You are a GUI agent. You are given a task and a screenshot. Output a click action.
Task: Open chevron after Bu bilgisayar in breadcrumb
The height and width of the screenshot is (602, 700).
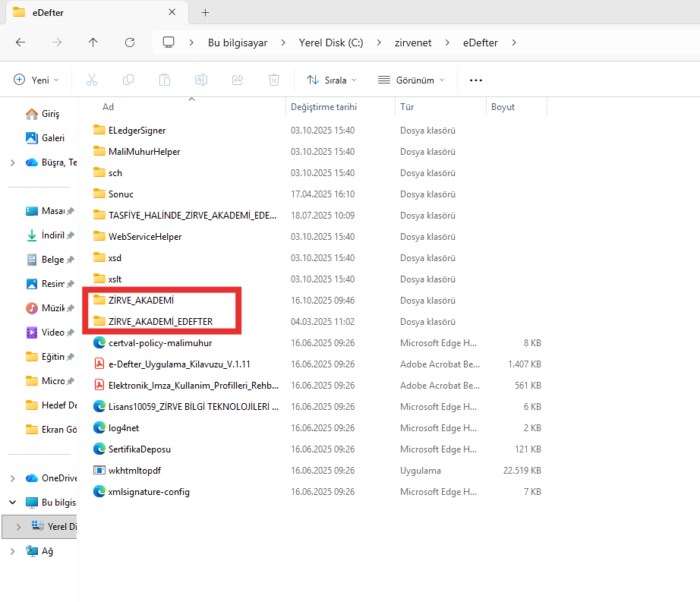(x=283, y=43)
